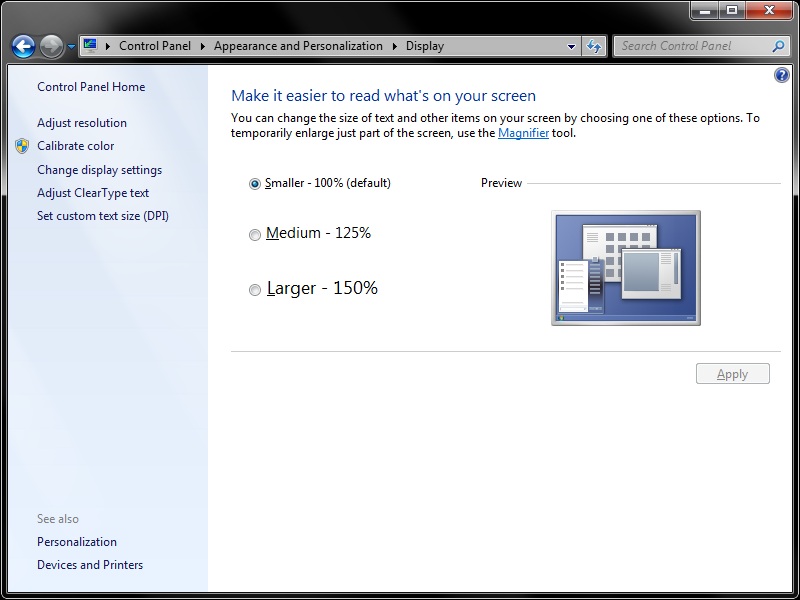Expand the arrow before Control Panel breadcrumb
The width and height of the screenshot is (800, 600).
(108, 46)
